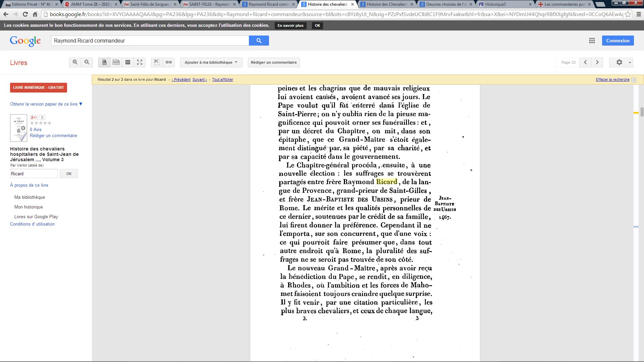Open the settings gear dropdown
The height and width of the screenshot is (362, 644).
621,62
